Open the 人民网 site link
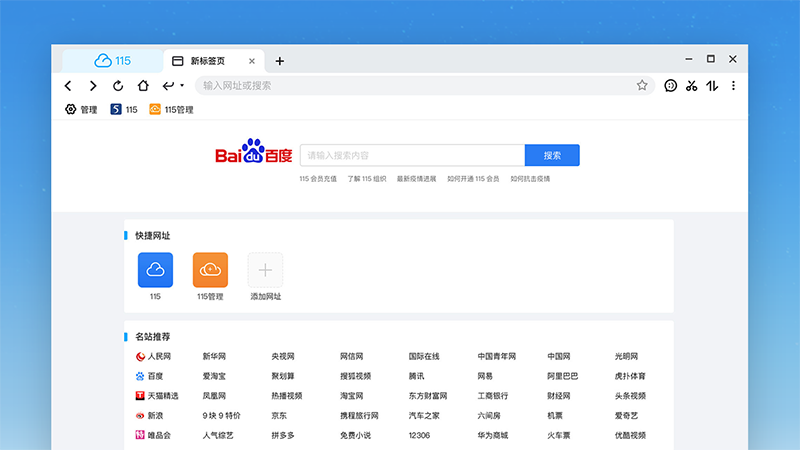This screenshot has width=800, height=450. pos(159,356)
